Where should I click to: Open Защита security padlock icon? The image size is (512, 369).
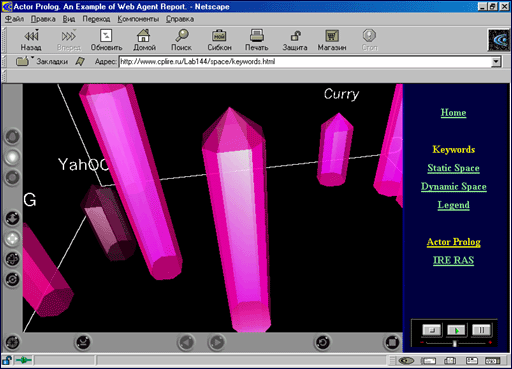pos(295,40)
